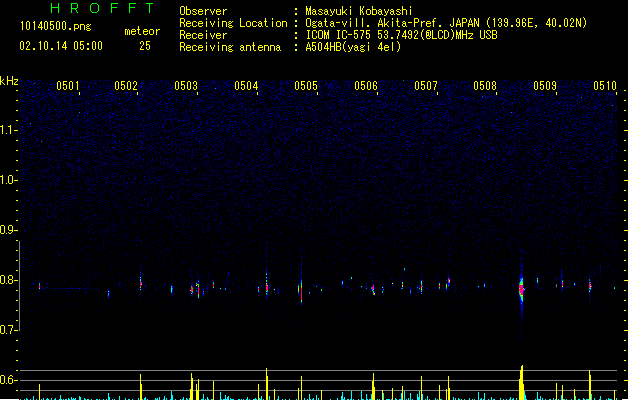Click time marker 0502
The width and height of the screenshot is (629, 400).
tap(126, 86)
